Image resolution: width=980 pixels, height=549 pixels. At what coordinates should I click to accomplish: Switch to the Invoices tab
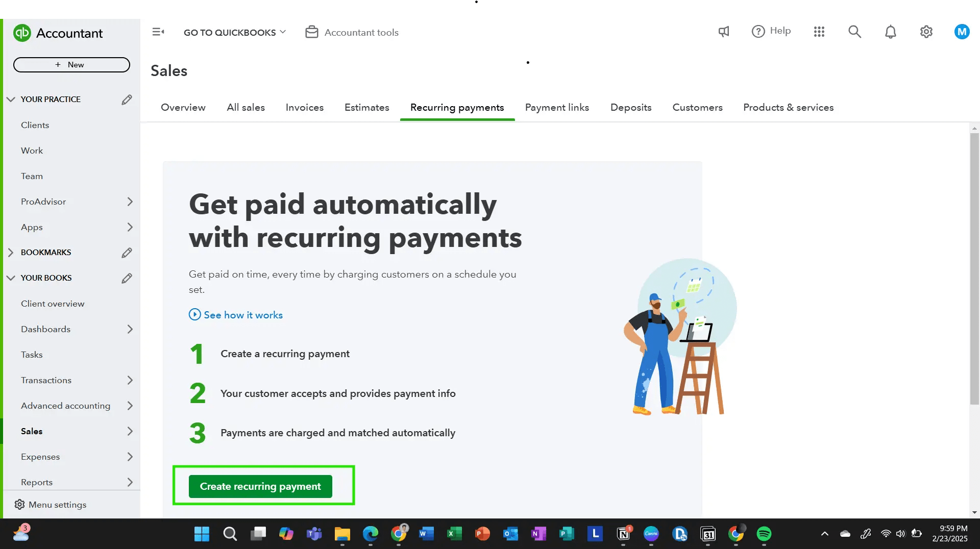click(x=305, y=108)
